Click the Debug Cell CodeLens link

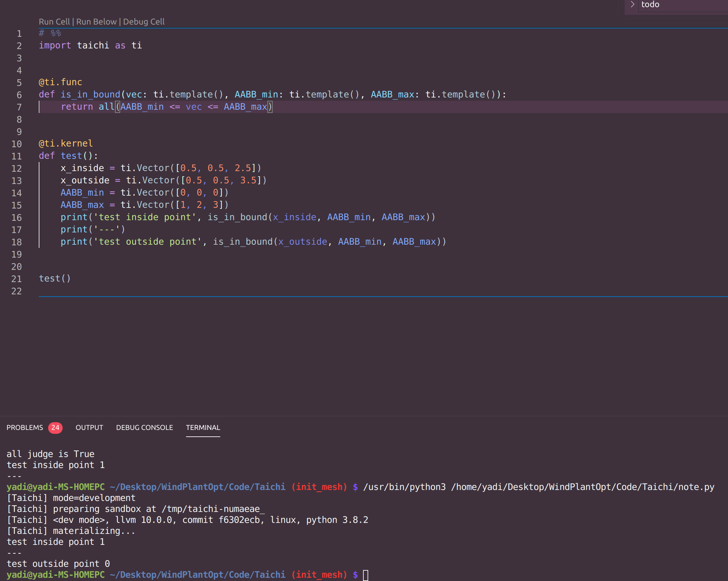pos(144,21)
